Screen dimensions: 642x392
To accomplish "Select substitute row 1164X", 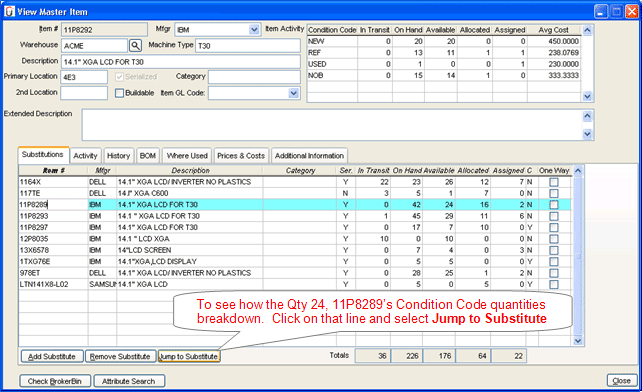I will tap(295, 182).
